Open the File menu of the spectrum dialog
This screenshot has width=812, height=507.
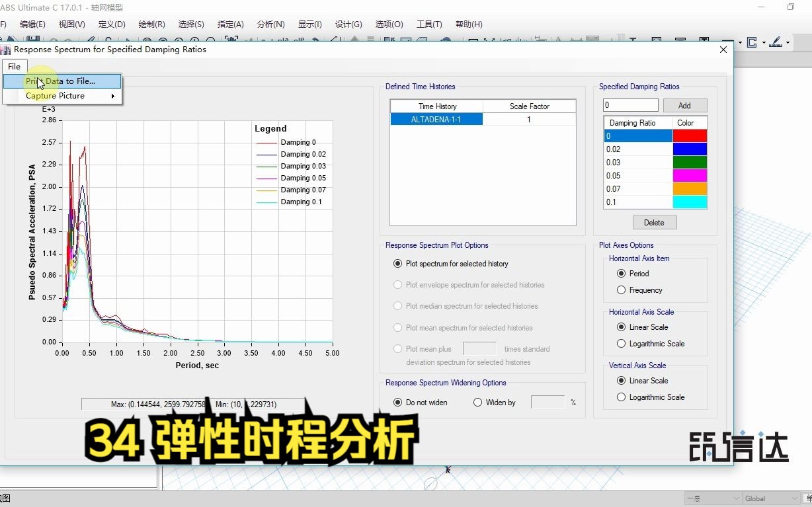14,66
